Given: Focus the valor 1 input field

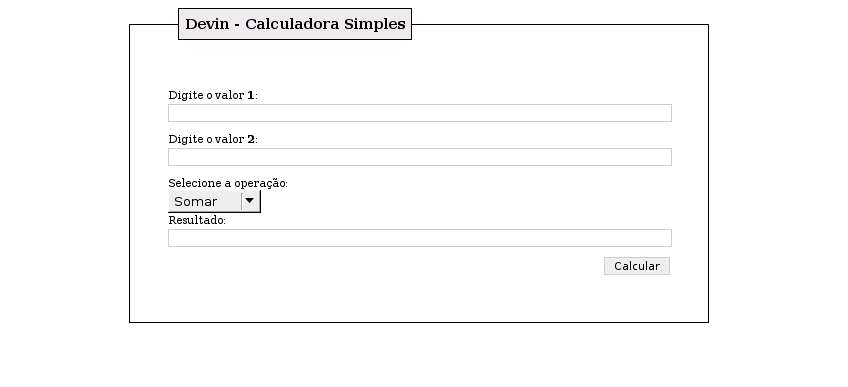Looking at the screenshot, I should point(420,113).
